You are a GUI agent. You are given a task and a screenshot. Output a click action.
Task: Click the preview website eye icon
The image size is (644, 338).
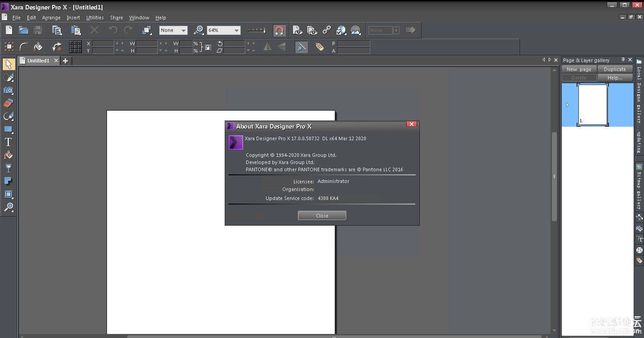pos(312,30)
